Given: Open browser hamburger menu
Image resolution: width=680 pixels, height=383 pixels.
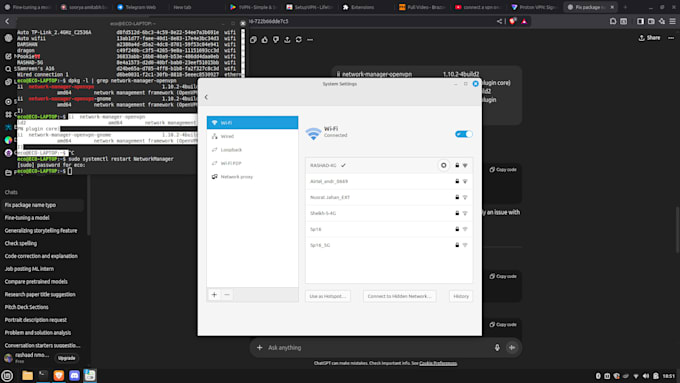Looking at the screenshot, I should coord(672,21).
